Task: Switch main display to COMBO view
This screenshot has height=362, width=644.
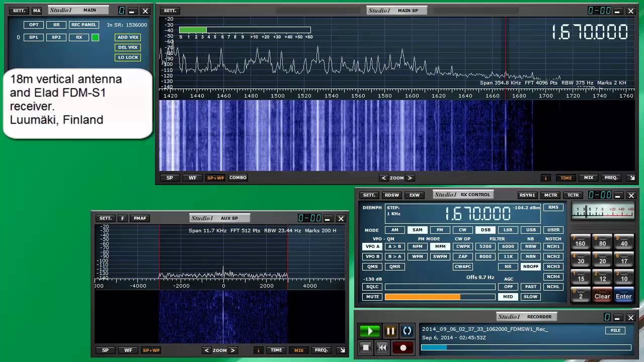Action: pos(238,177)
